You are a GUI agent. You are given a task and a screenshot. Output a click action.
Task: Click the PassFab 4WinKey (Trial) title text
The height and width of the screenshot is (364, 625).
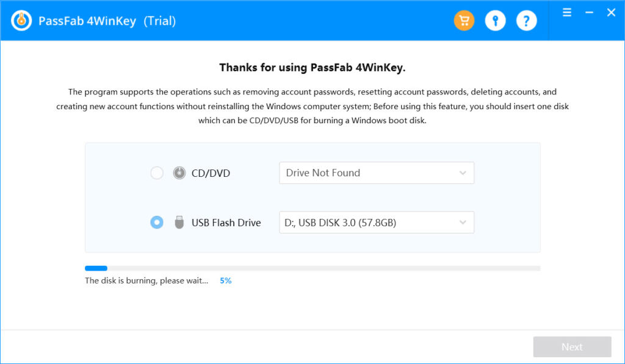click(x=107, y=21)
